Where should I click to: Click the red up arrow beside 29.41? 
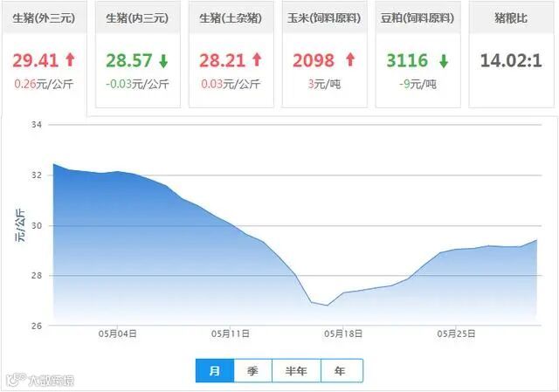[70, 60]
